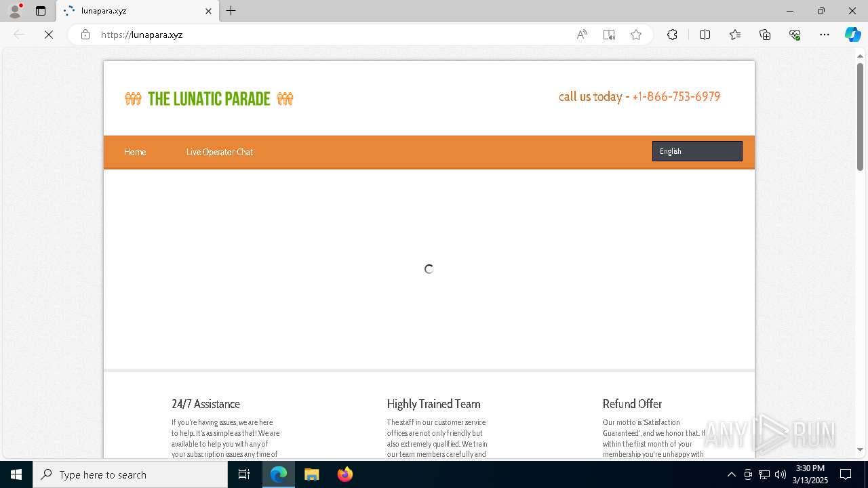Open Collections icon
The height and width of the screenshot is (488, 868).
pyautogui.click(x=765, y=35)
